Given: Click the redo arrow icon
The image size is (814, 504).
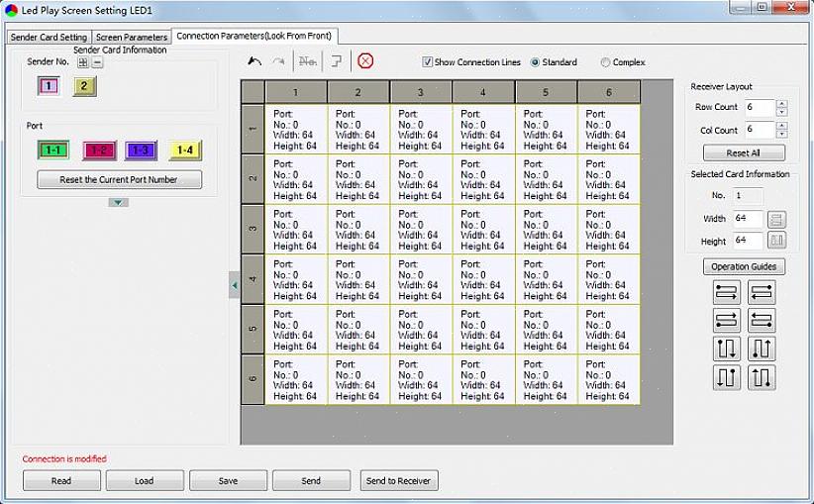Looking at the screenshot, I should (x=279, y=61).
